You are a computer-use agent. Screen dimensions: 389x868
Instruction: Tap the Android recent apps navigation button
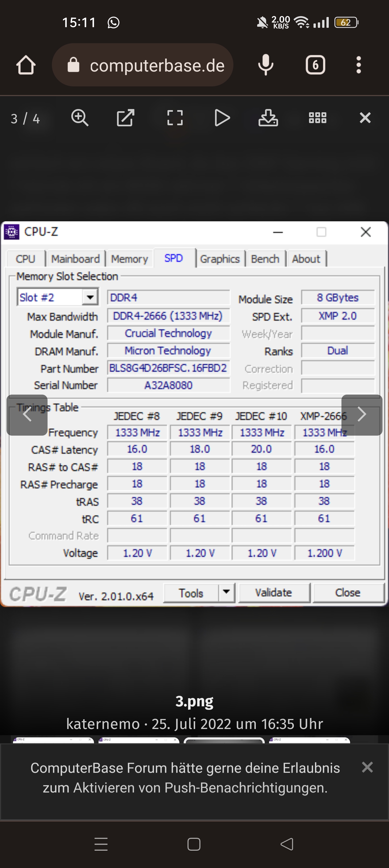click(x=101, y=844)
